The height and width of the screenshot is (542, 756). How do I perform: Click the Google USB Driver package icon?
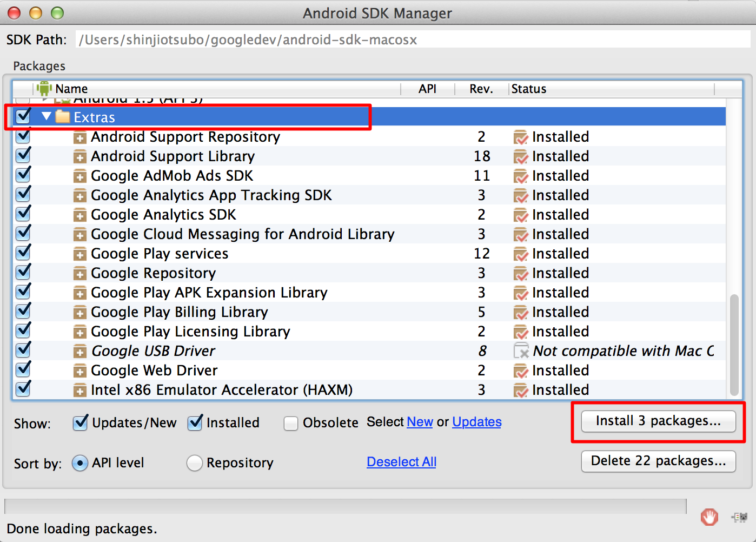(79, 352)
